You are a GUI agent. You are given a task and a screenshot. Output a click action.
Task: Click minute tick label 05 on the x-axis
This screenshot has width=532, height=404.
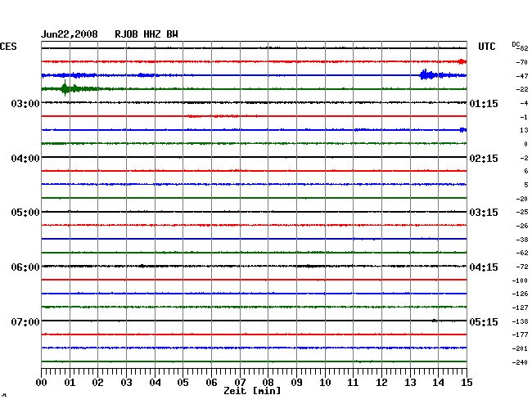click(183, 383)
